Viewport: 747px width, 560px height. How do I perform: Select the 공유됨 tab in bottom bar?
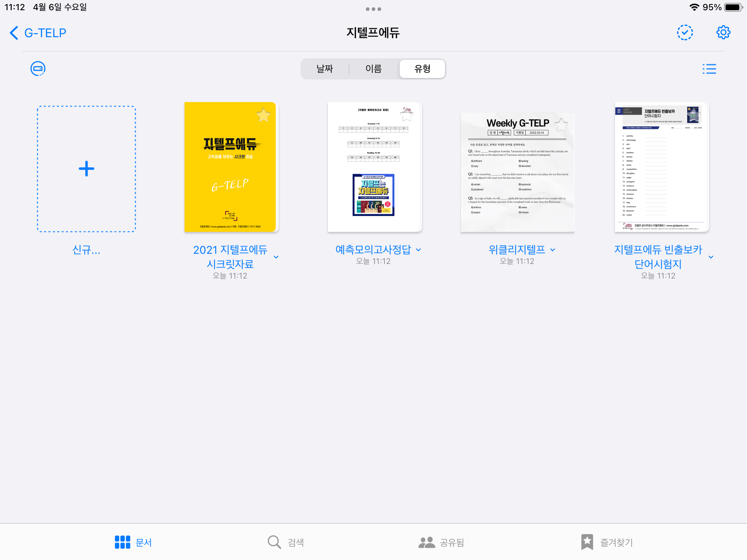coord(441,542)
